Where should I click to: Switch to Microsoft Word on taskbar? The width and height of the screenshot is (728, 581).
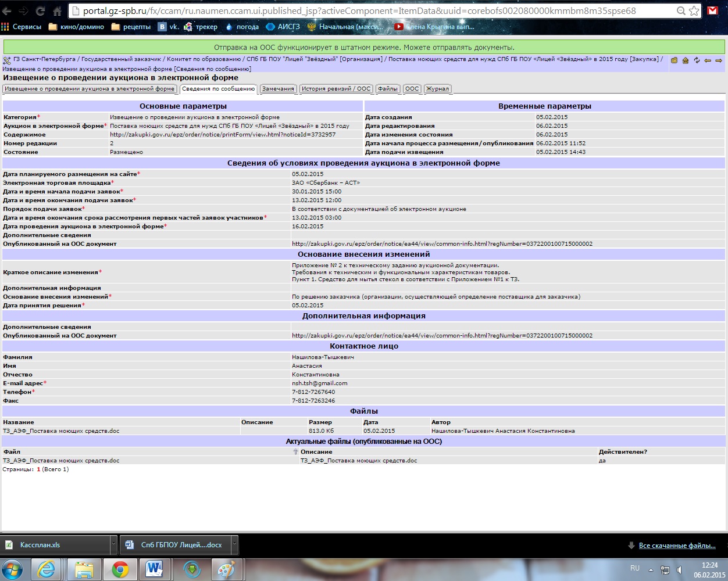pos(155,569)
